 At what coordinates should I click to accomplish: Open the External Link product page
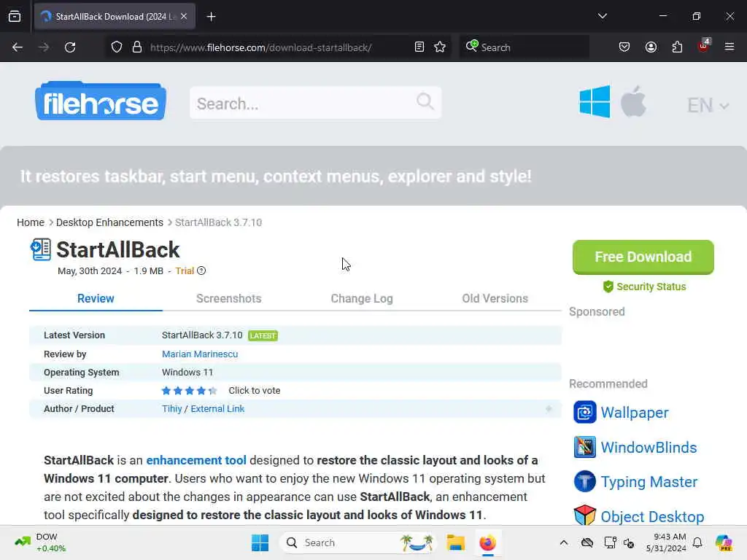pyautogui.click(x=217, y=408)
